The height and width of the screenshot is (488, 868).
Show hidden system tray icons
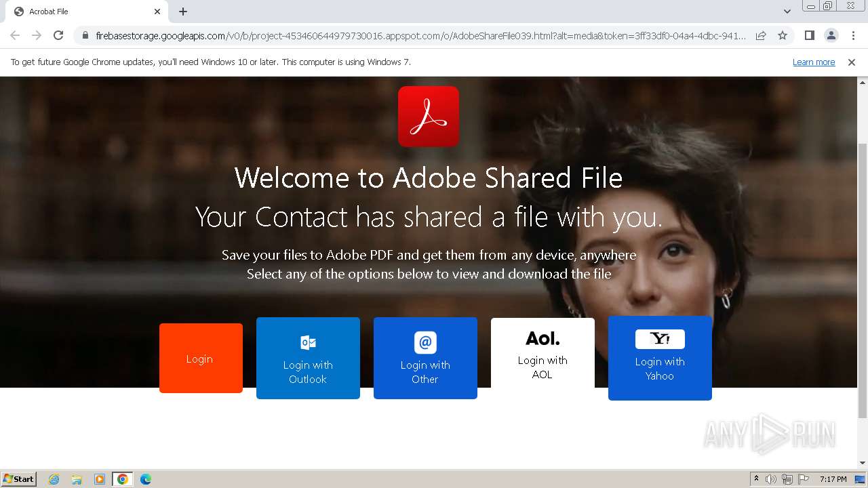coord(756,479)
